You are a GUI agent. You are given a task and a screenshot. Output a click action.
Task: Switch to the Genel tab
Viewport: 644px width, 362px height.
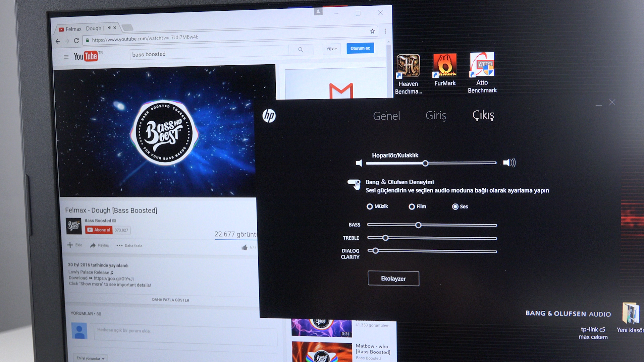(386, 116)
